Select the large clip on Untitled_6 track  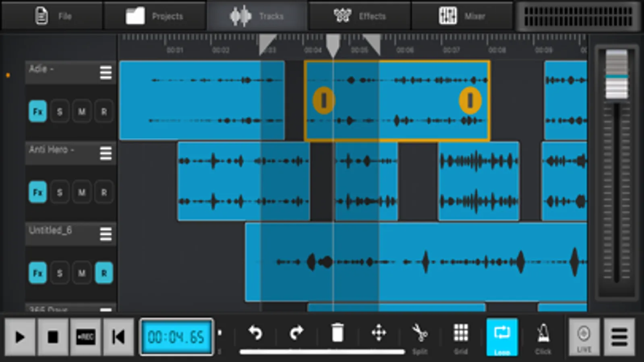point(416,262)
